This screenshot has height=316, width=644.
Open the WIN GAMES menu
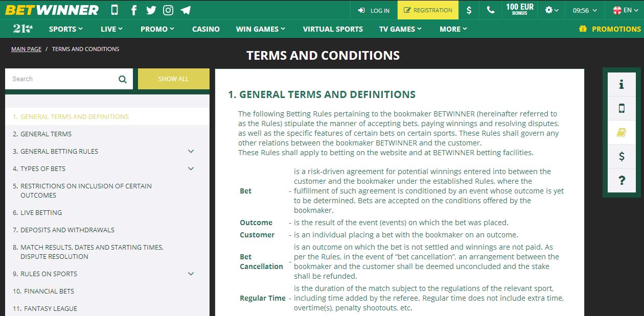coord(261,29)
